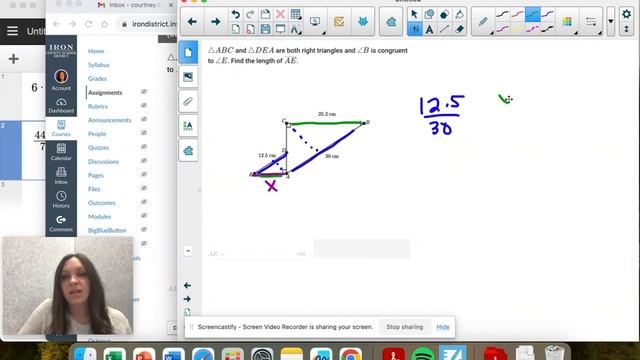Screen dimensions: 640x360
Task: Open the Page Sorter side tab
Action: click(x=188, y=52)
